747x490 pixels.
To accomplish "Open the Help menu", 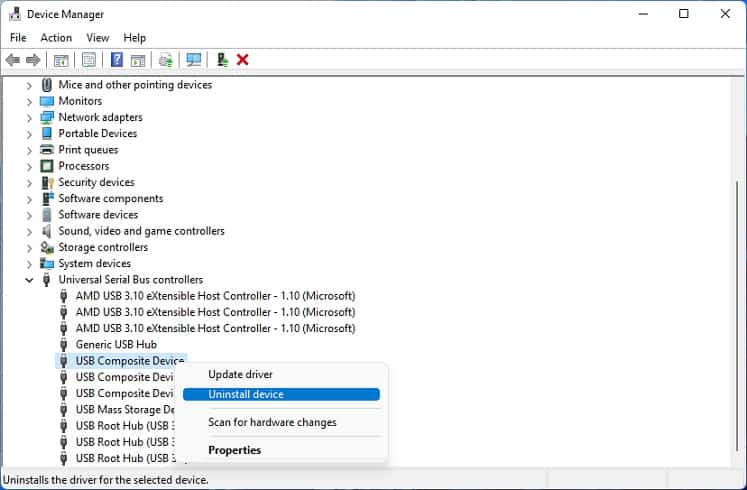I will tap(134, 38).
